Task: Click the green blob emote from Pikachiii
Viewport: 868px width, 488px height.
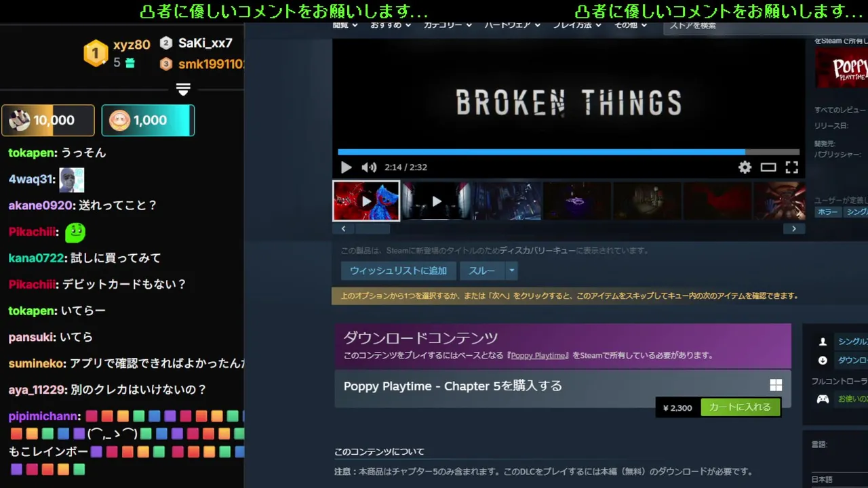Action: coord(75,232)
